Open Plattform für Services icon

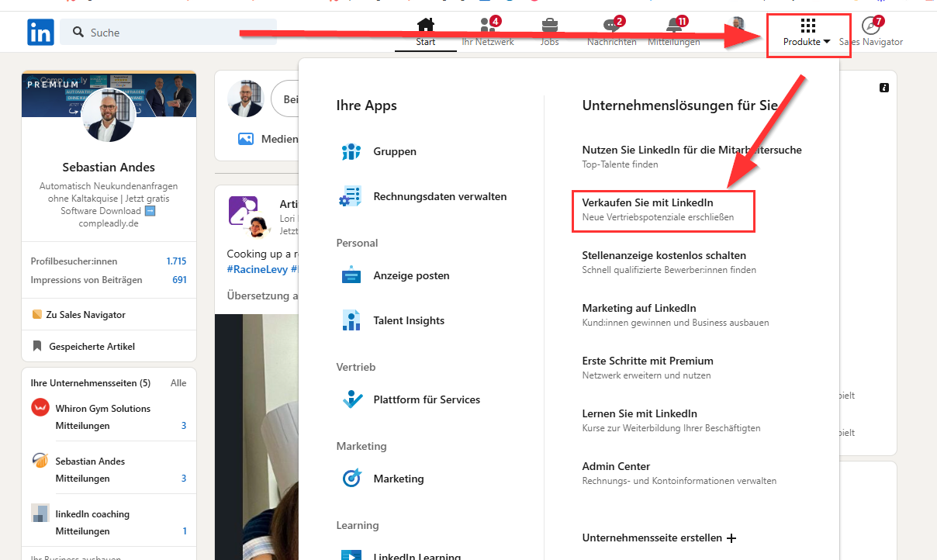[351, 399]
